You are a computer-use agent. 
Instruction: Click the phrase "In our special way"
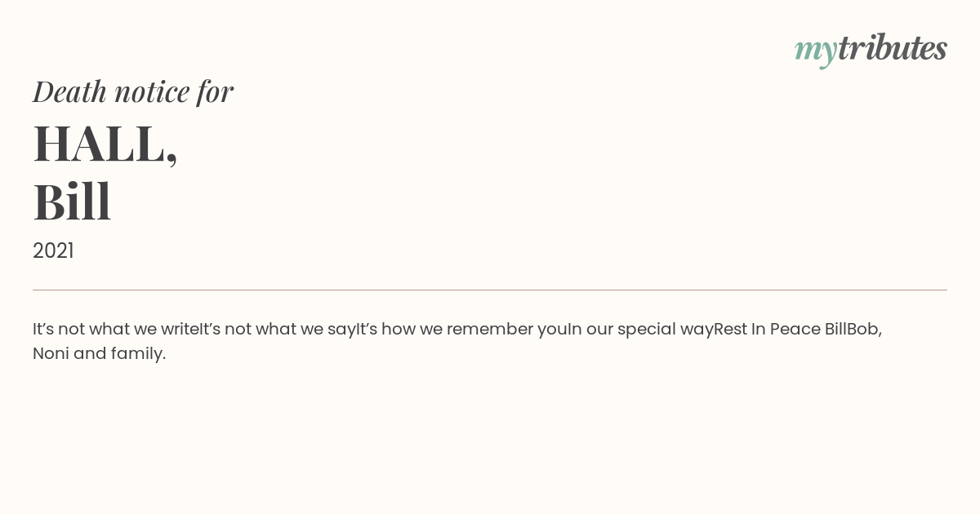tap(640, 329)
